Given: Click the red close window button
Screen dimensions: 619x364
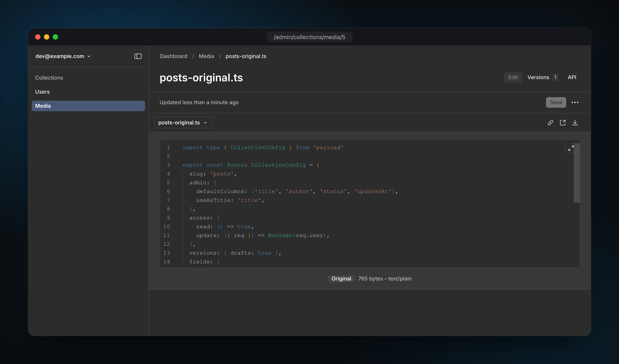Looking at the screenshot, I should click(38, 37).
